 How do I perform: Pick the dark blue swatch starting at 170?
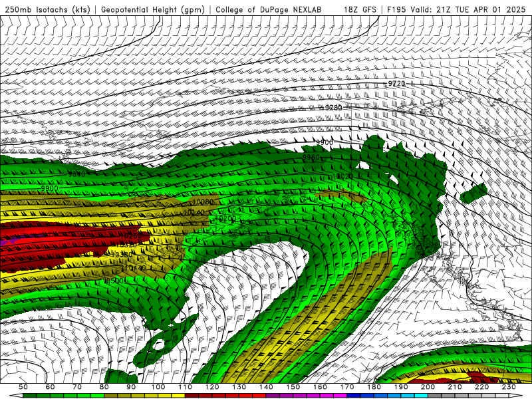pyautogui.click(x=354, y=396)
